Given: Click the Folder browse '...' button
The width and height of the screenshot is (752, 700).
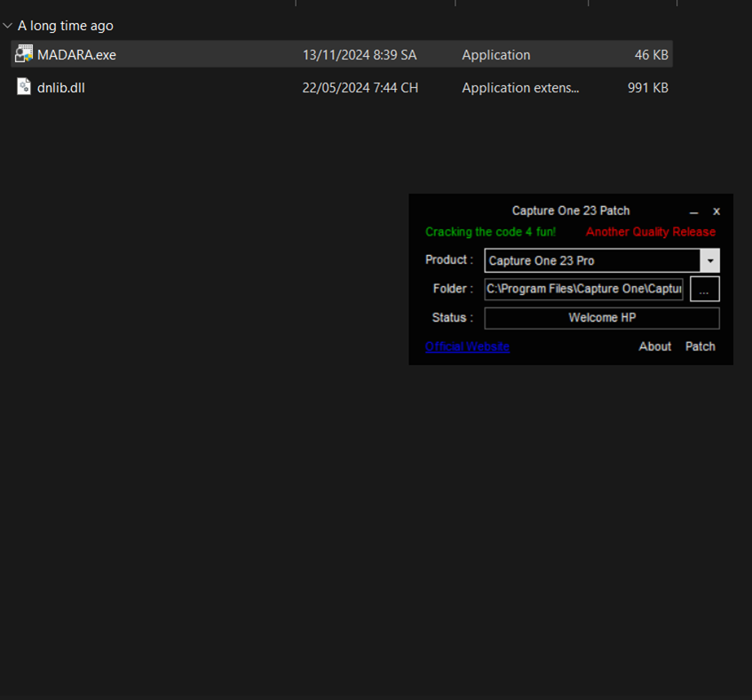Looking at the screenshot, I should 705,289.
